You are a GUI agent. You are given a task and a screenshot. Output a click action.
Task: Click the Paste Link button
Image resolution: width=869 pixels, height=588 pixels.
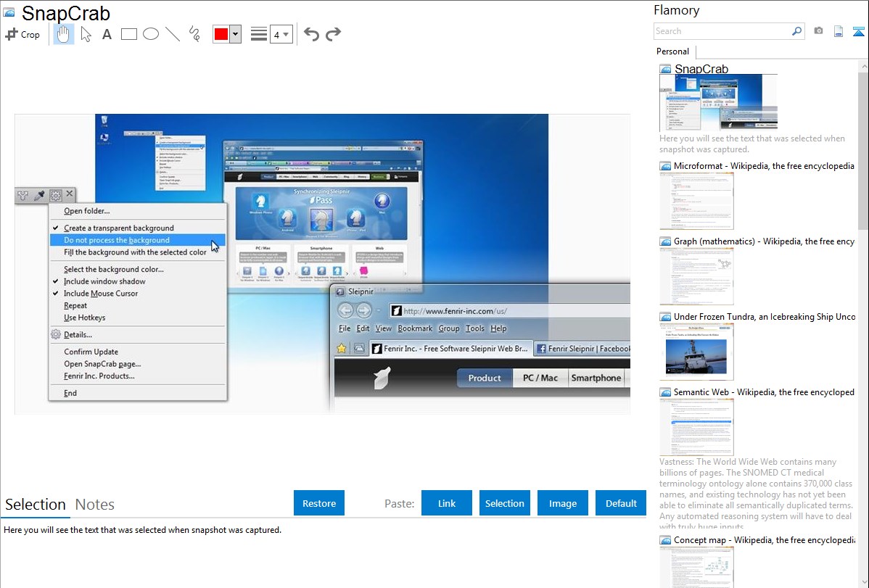tap(447, 502)
